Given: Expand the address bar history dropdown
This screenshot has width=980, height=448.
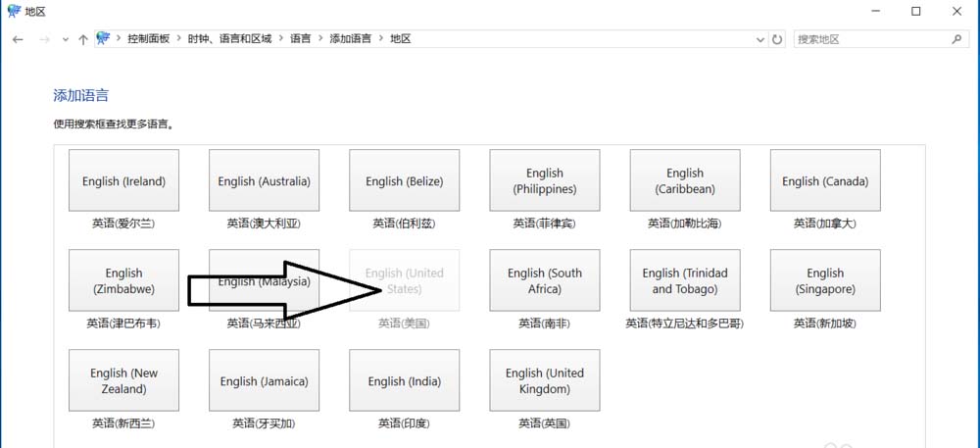Looking at the screenshot, I should [x=760, y=39].
